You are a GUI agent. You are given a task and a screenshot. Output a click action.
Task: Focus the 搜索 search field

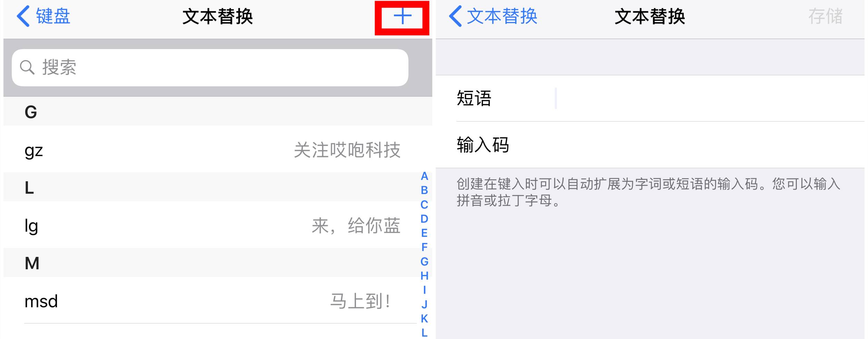click(210, 68)
